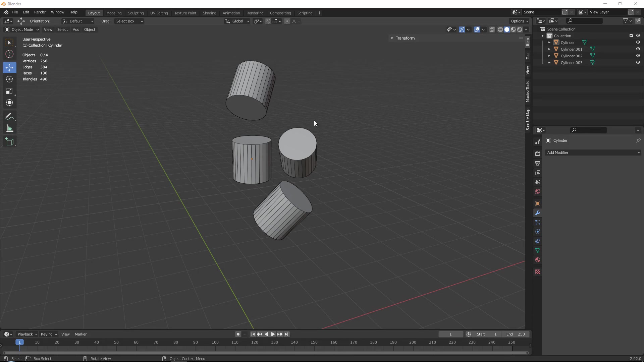The height and width of the screenshot is (362, 644).
Task: Open Scene properties tab
Action: [x=538, y=182]
